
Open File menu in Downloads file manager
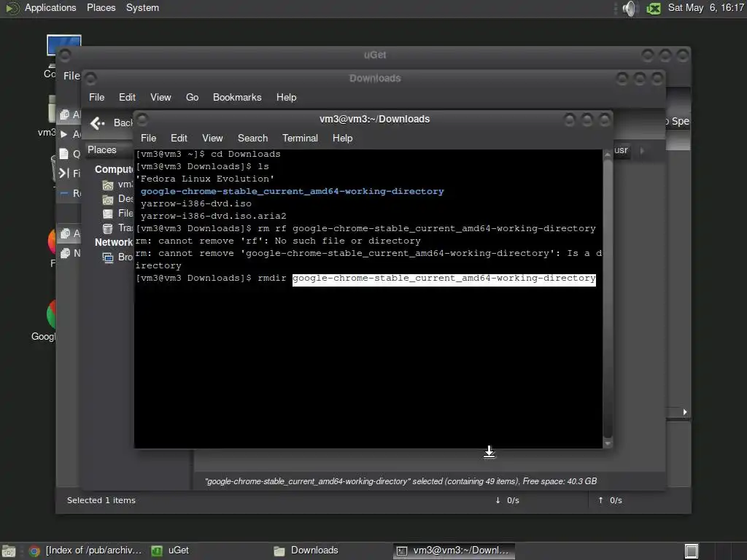click(96, 97)
